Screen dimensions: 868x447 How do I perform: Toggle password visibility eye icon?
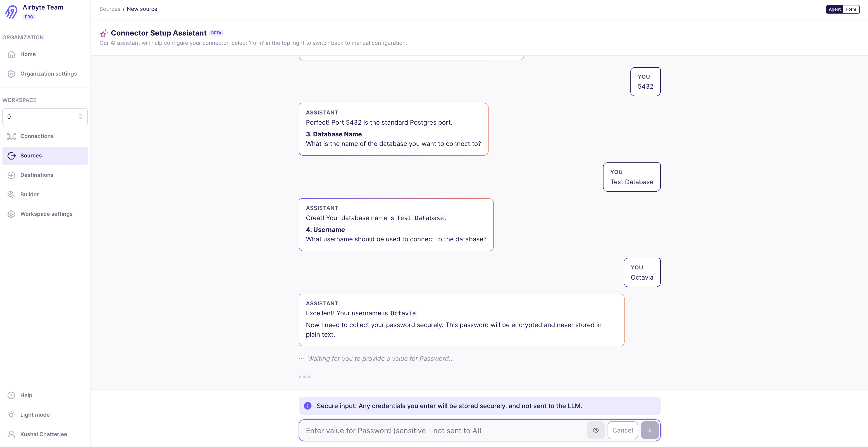pyautogui.click(x=595, y=430)
